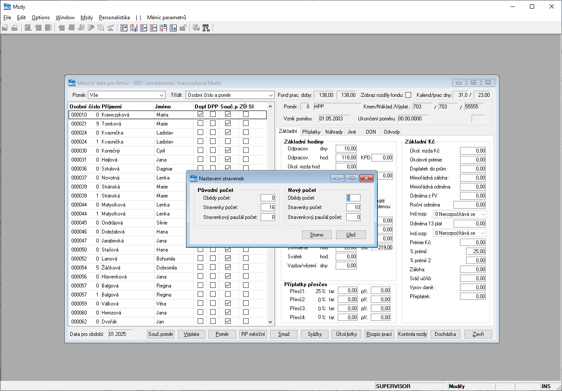562x392 pixels.
Task: Click the Kontrola mzdy button
Action: click(412, 334)
